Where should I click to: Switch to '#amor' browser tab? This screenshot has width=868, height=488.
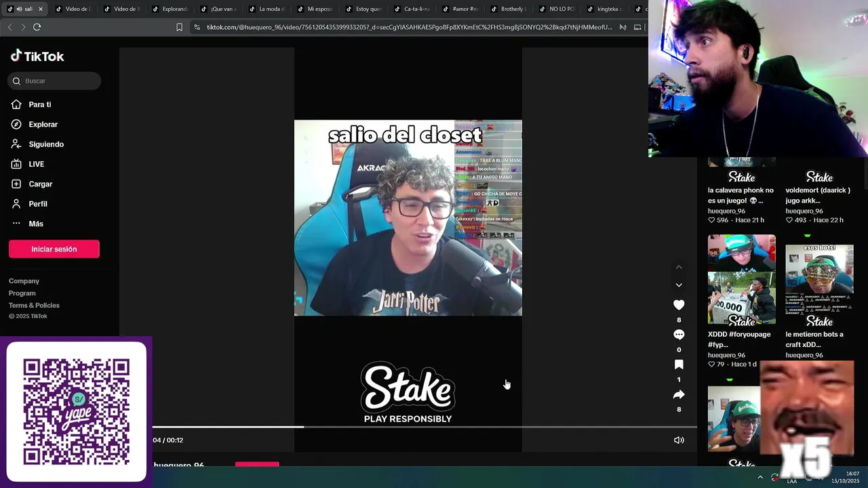tap(459, 9)
